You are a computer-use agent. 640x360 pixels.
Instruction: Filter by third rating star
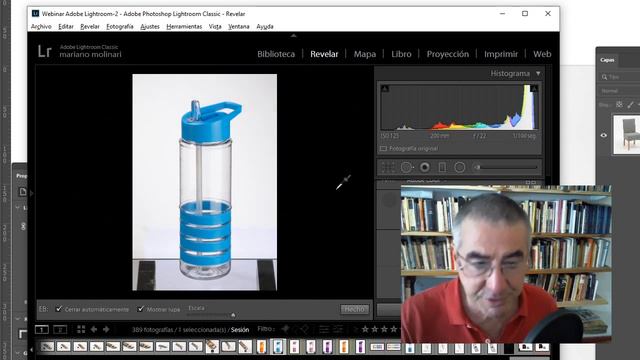(x=384, y=329)
